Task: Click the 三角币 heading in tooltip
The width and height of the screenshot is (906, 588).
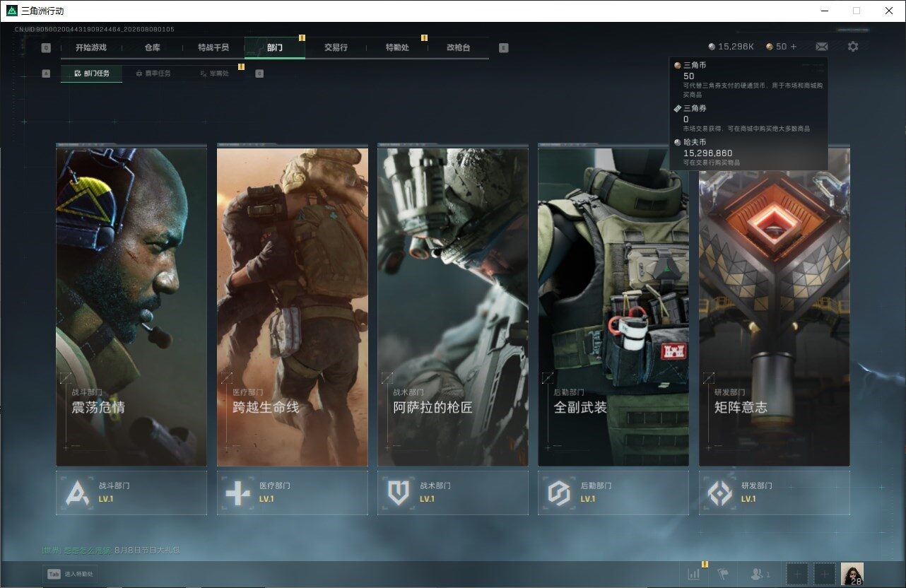Action: pos(695,66)
